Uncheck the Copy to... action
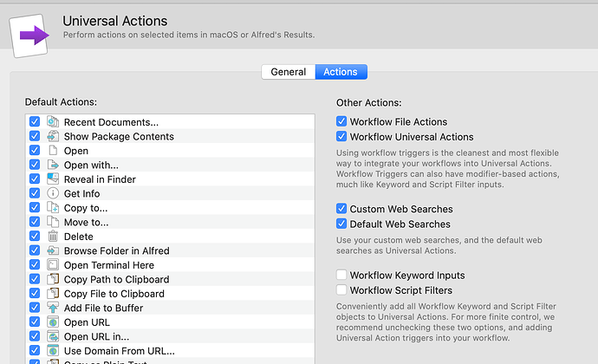This screenshot has height=364, width=598. click(35, 207)
